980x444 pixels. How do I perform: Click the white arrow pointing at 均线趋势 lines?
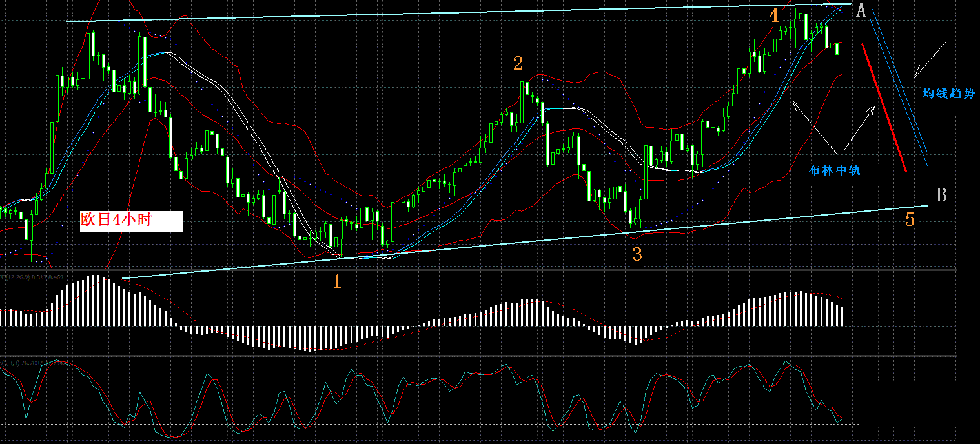tap(930, 58)
